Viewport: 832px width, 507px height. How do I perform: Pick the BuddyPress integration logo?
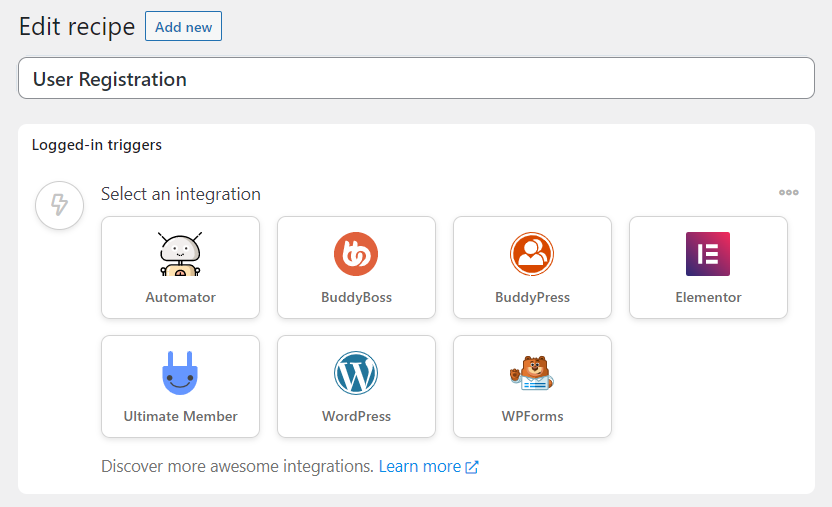532,254
